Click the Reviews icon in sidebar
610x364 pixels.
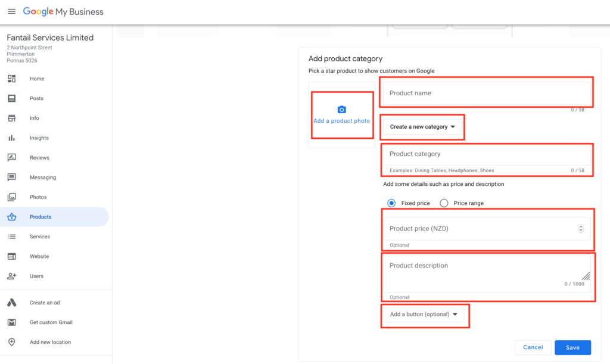pos(11,158)
